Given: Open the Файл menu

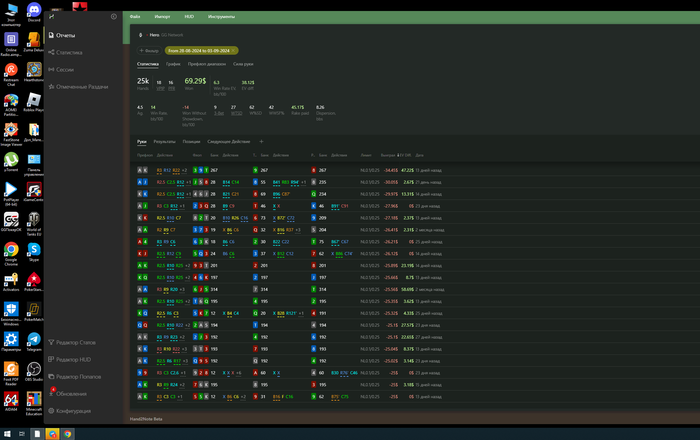Looking at the screenshot, I should tap(135, 17).
